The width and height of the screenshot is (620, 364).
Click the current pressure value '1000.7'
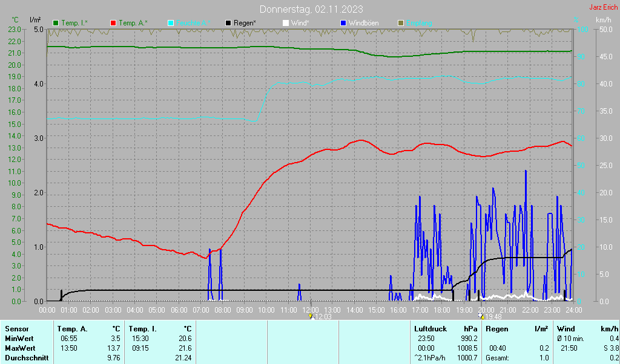tap(467, 358)
